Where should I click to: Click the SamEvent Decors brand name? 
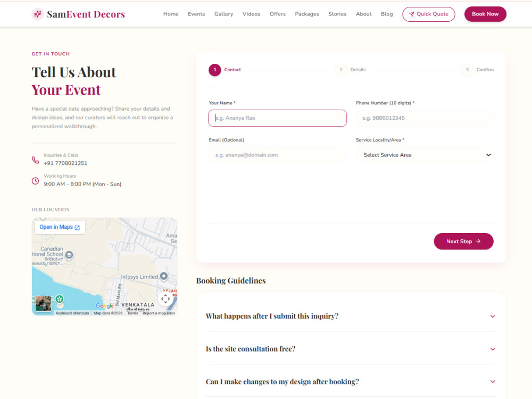(86, 14)
